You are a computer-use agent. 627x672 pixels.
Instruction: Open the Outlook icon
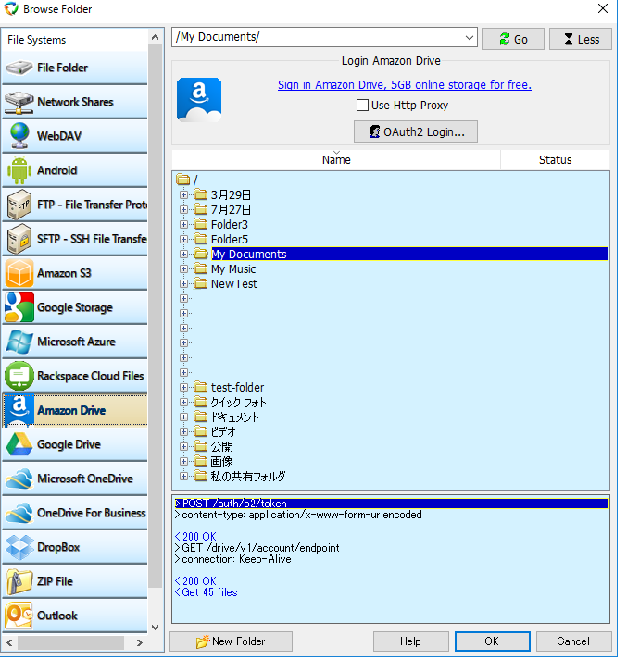tap(19, 616)
